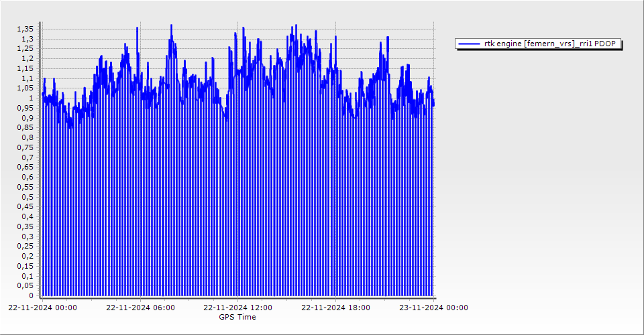Click the legend entry for rri1 PDOP
Screen dimensions: 644x335
(x=547, y=44)
